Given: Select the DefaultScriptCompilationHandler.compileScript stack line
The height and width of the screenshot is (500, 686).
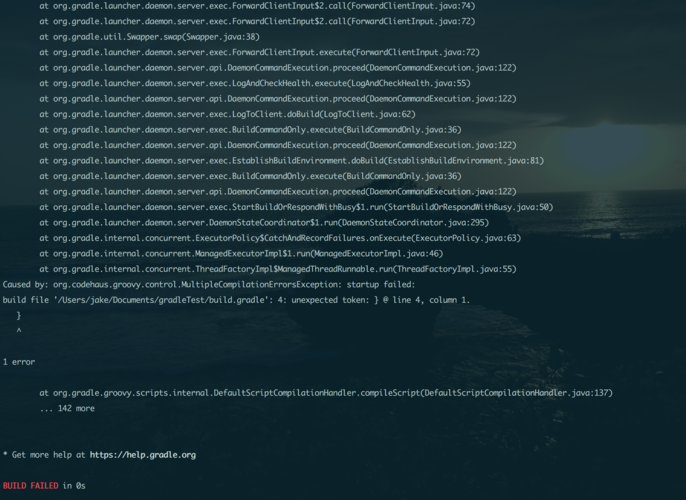Looking at the screenshot, I should [326, 393].
